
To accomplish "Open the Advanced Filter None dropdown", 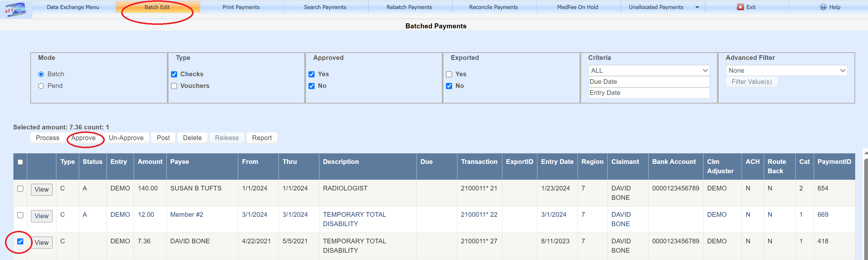I will [786, 70].
